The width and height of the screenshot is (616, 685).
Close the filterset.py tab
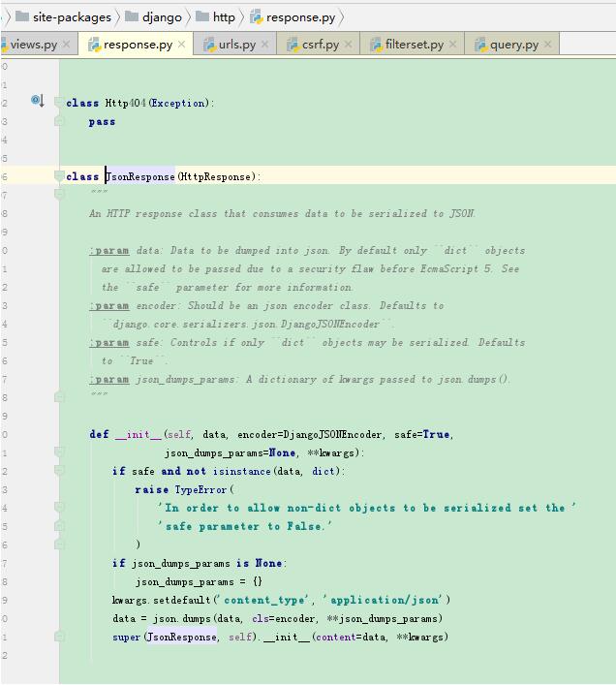452,45
